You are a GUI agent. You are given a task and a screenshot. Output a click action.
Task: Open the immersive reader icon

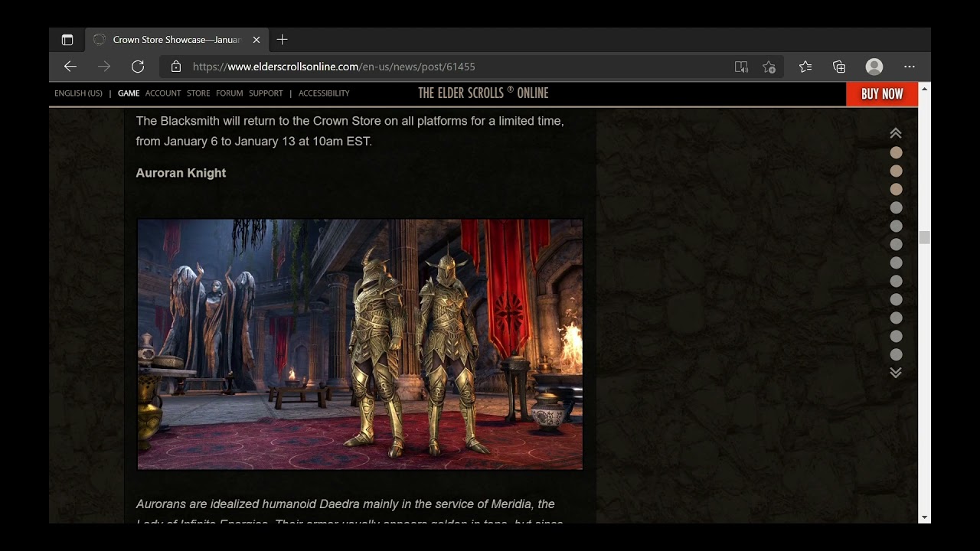741,67
